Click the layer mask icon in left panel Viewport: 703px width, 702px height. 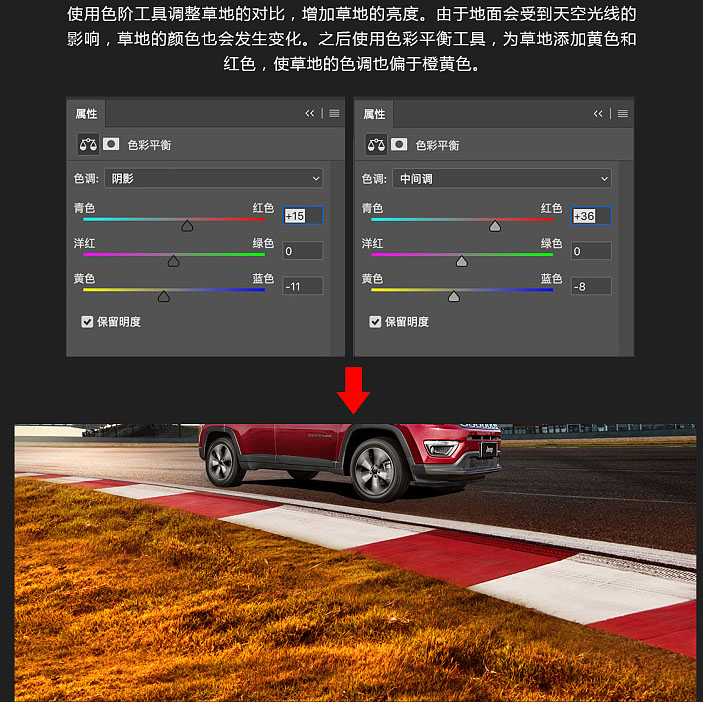(x=111, y=144)
